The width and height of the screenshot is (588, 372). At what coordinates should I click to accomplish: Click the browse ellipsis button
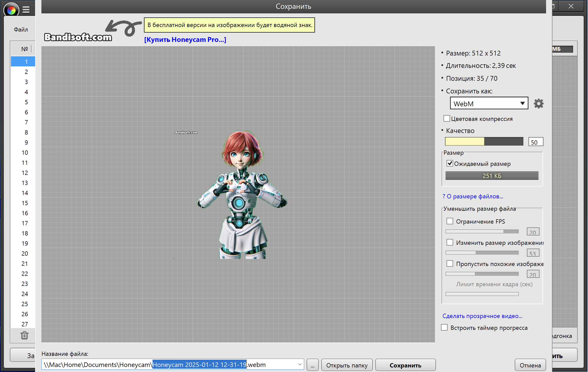[312, 365]
